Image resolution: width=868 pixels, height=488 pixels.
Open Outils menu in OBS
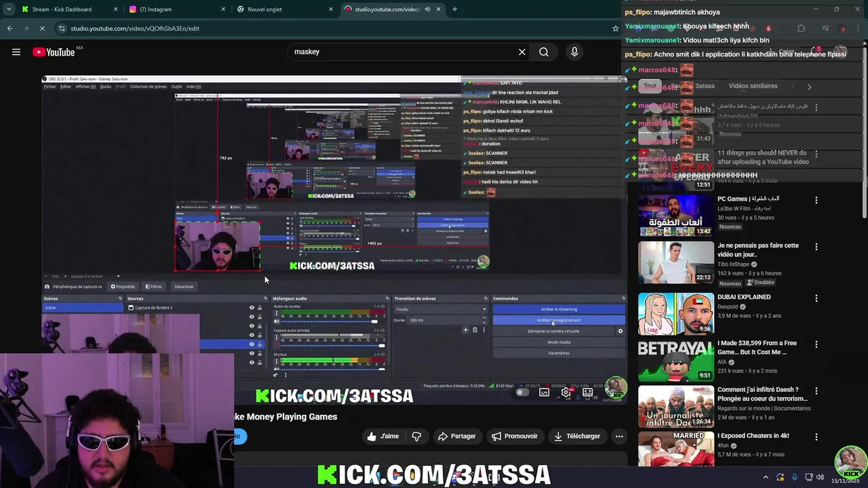176,87
